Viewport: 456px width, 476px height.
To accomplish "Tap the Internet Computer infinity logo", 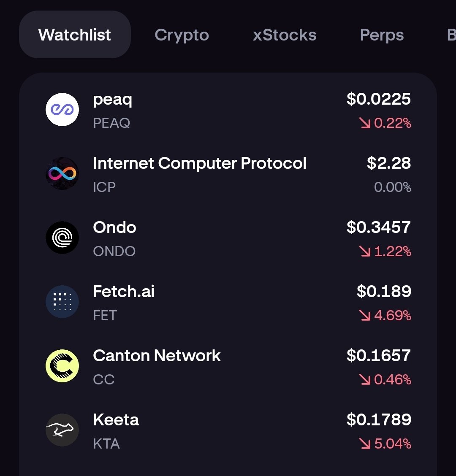I will (x=62, y=173).
